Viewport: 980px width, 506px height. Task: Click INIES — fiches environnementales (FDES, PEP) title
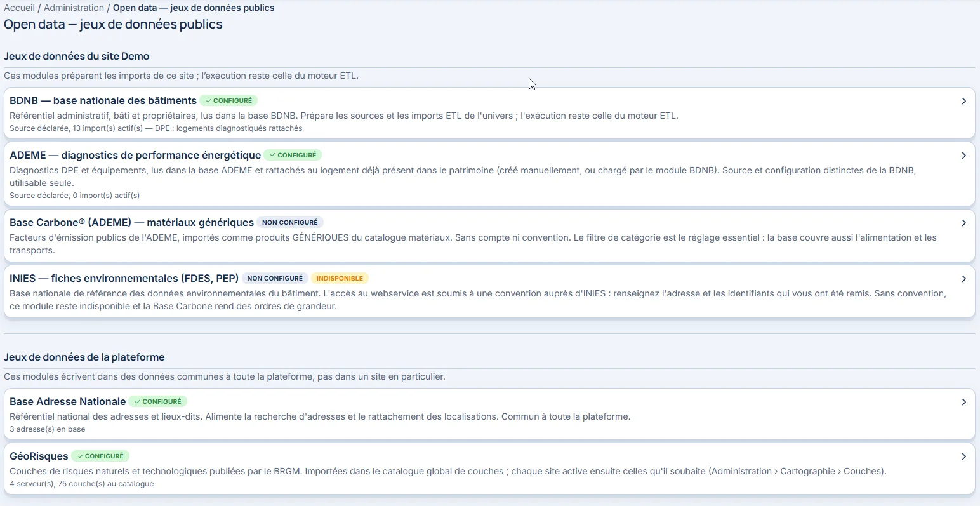tap(124, 278)
